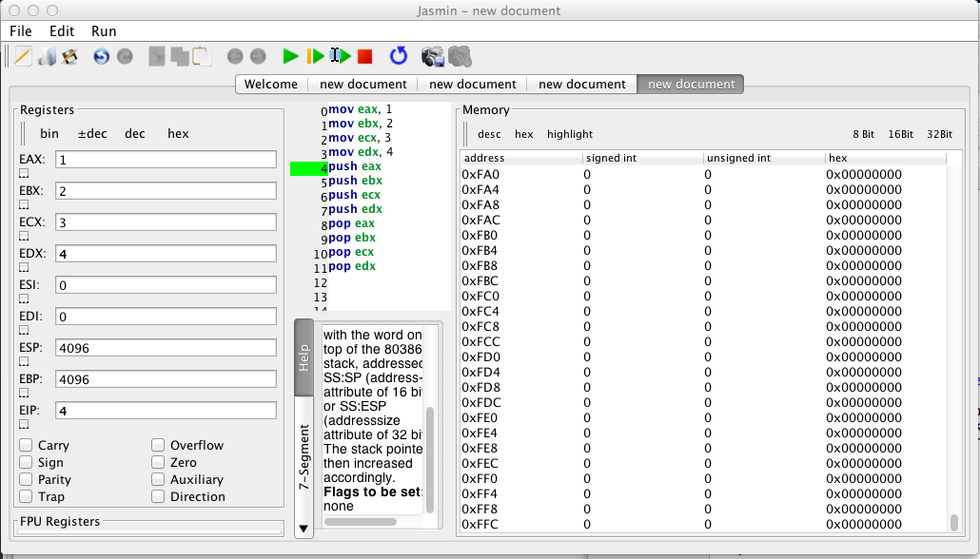The width and height of the screenshot is (980, 559).
Task: Click the down arrow below 7-Segment tab
Action: (304, 528)
